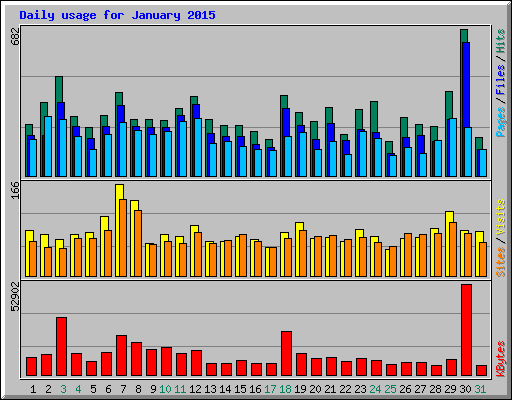Click day label 28 on x-axis

(x=435, y=389)
